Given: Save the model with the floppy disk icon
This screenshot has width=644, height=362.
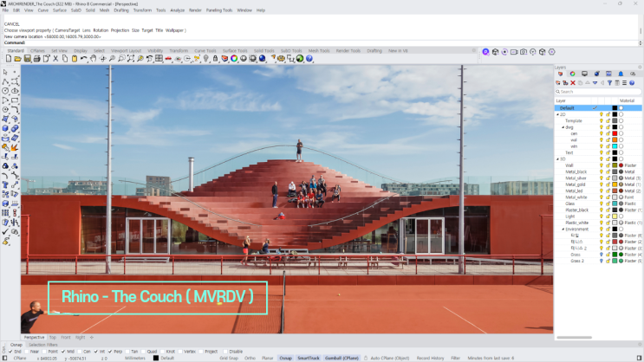Looking at the screenshot, I should (x=27, y=59).
